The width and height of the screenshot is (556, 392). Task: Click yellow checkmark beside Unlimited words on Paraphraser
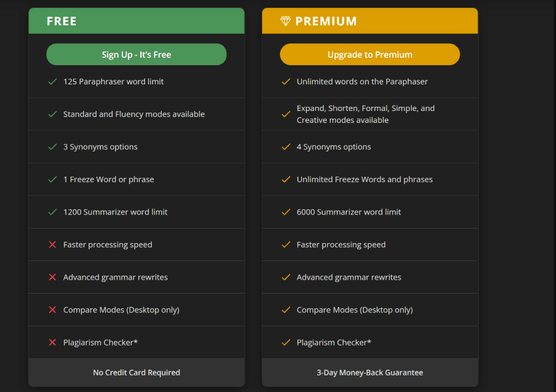pos(286,82)
